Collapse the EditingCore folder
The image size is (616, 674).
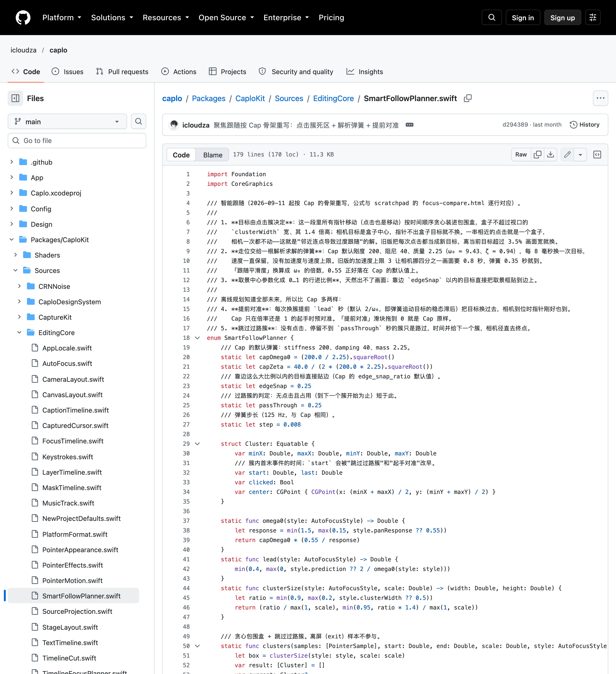pyautogui.click(x=19, y=332)
